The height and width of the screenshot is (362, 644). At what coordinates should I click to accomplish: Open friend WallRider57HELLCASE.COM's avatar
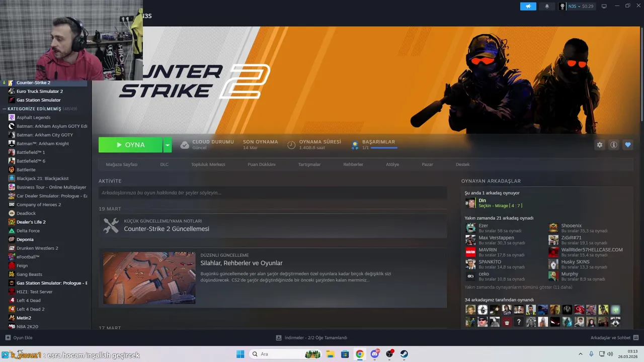tap(553, 252)
